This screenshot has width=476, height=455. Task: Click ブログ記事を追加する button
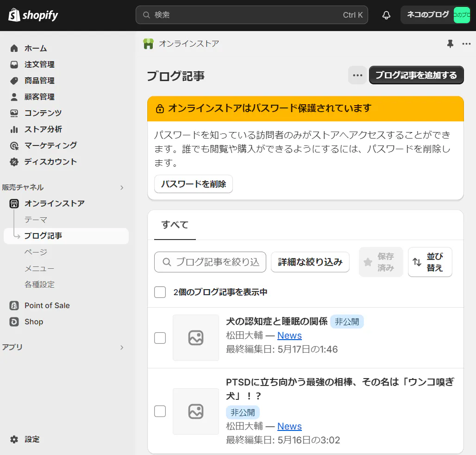point(416,75)
